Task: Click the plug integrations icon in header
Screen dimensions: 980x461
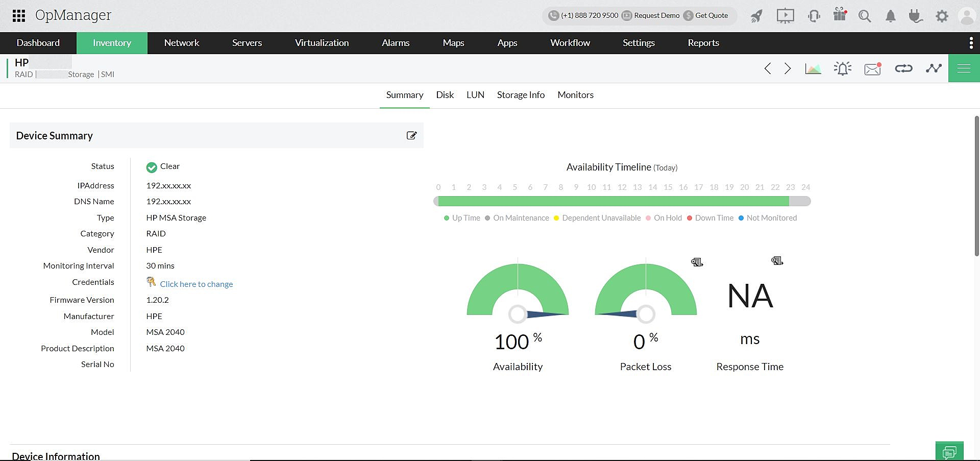Action: coord(916,16)
